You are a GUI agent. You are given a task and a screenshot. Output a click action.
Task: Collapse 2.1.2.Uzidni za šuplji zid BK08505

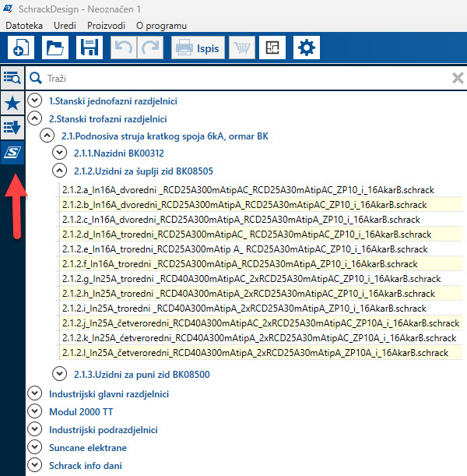coord(59,171)
